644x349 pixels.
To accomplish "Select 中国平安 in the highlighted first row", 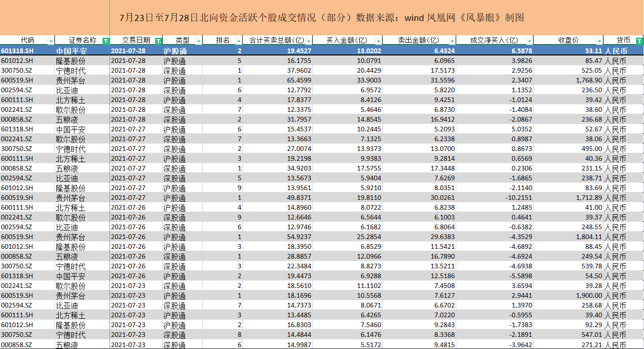I will (x=82, y=51).
